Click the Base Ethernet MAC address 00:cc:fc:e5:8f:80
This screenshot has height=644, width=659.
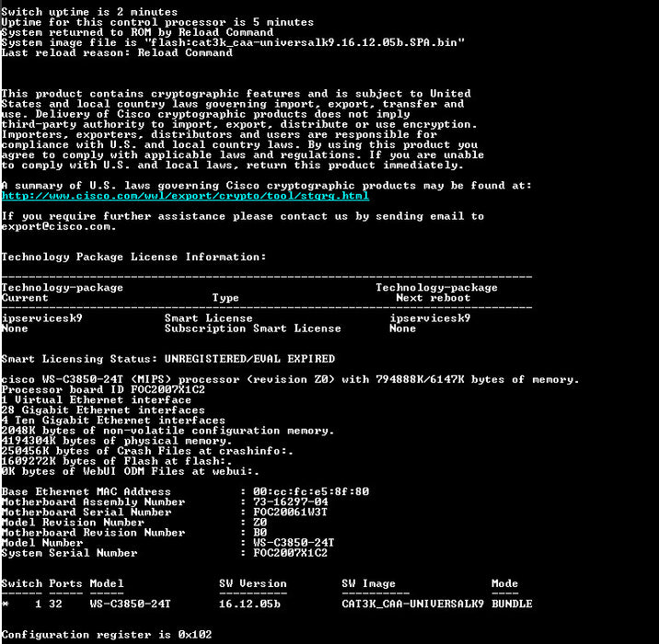(311, 491)
